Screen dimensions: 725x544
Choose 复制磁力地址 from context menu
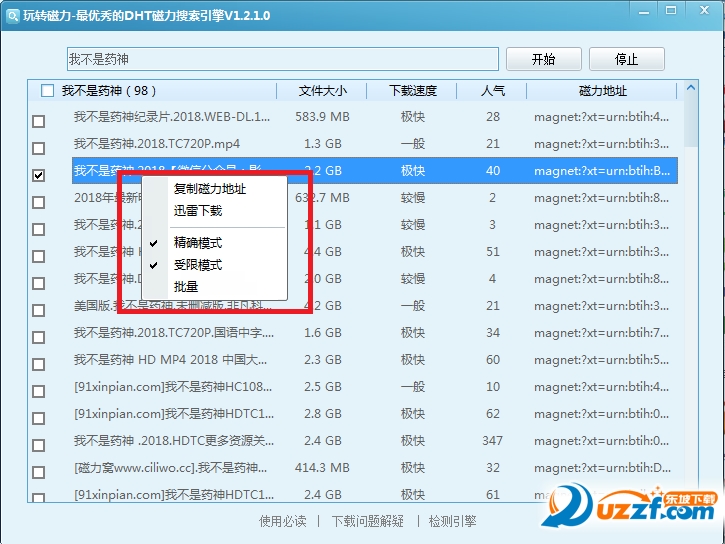click(x=210, y=189)
